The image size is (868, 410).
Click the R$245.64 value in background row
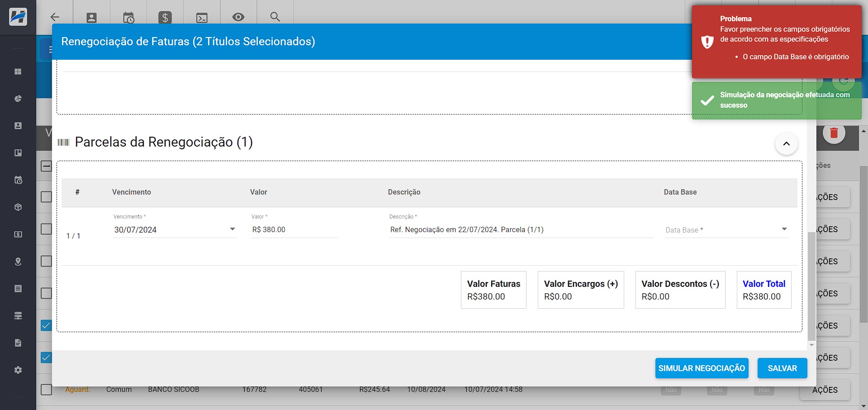pos(375,390)
